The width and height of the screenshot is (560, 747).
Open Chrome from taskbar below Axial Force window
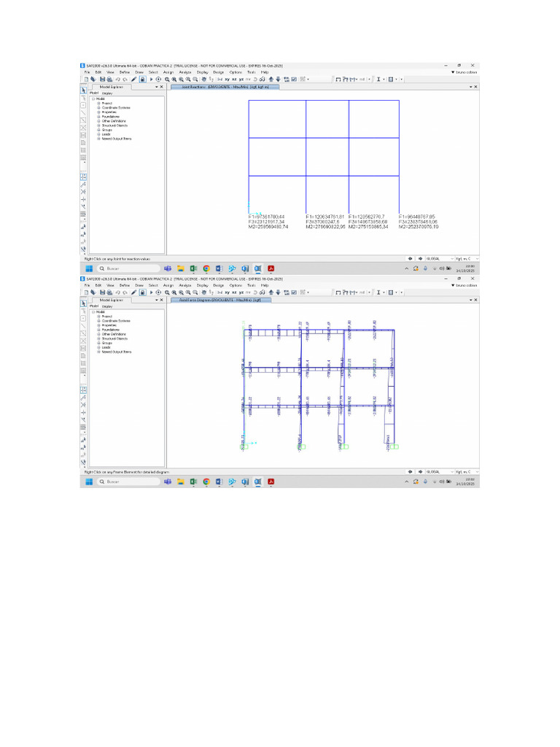click(x=206, y=481)
